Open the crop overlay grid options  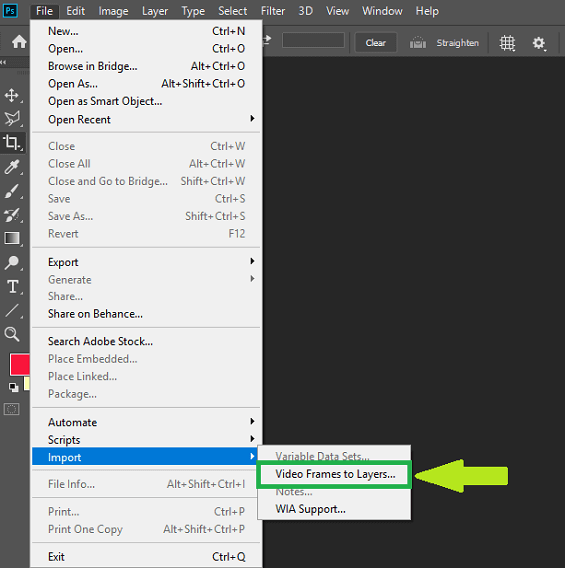[x=507, y=43]
